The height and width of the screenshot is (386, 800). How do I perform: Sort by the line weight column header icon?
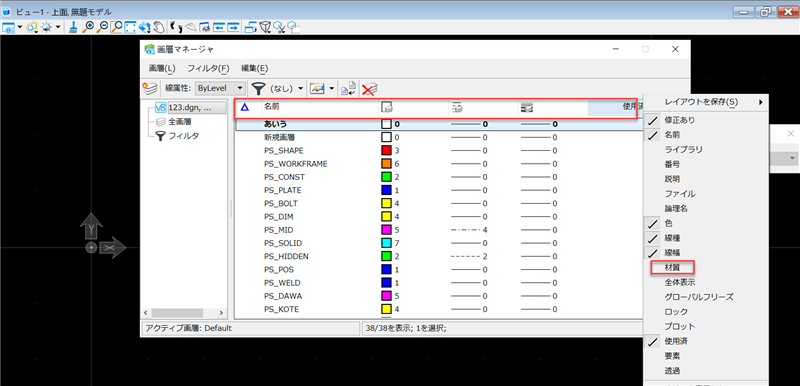[527, 107]
